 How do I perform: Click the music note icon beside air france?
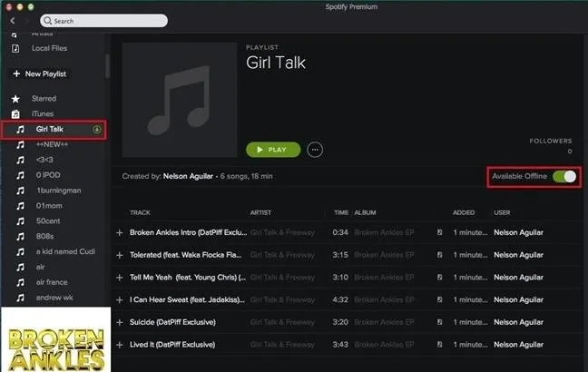click(x=20, y=282)
